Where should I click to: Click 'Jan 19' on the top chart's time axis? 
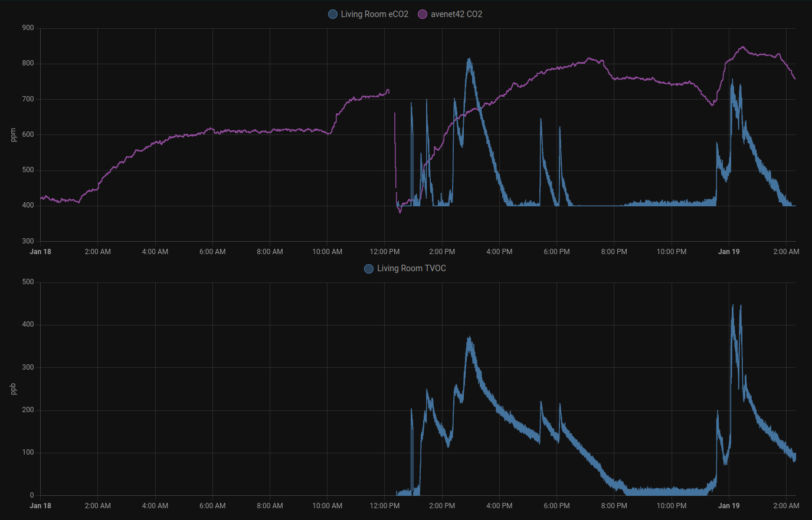coord(729,252)
